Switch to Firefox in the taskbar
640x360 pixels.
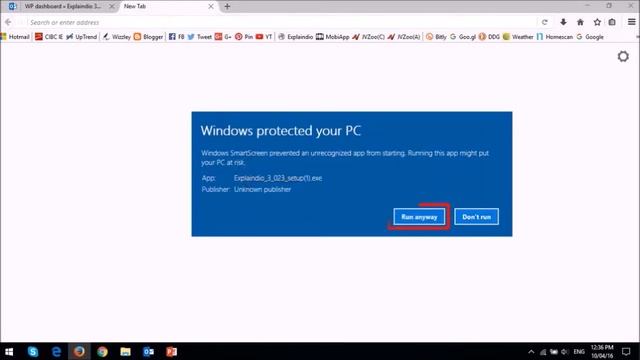79,351
